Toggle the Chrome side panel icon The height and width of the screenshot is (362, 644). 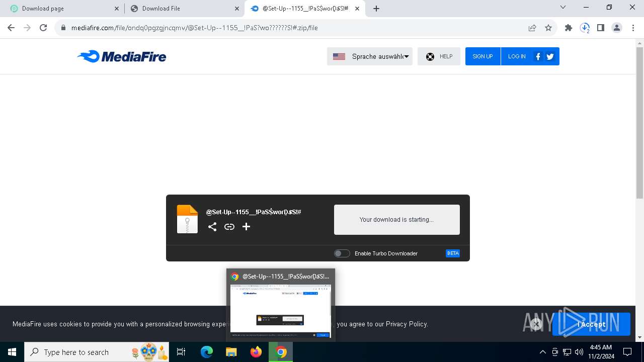click(x=601, y=28)
